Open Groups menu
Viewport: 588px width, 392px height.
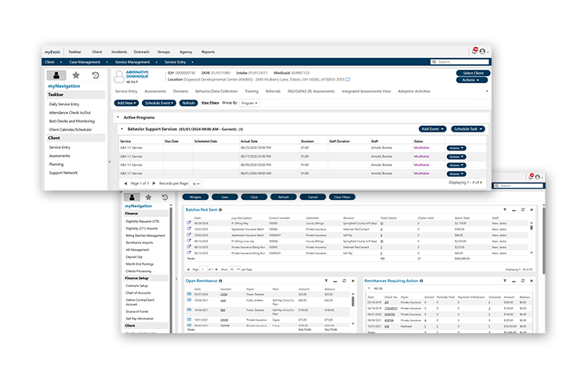(164, 52)
